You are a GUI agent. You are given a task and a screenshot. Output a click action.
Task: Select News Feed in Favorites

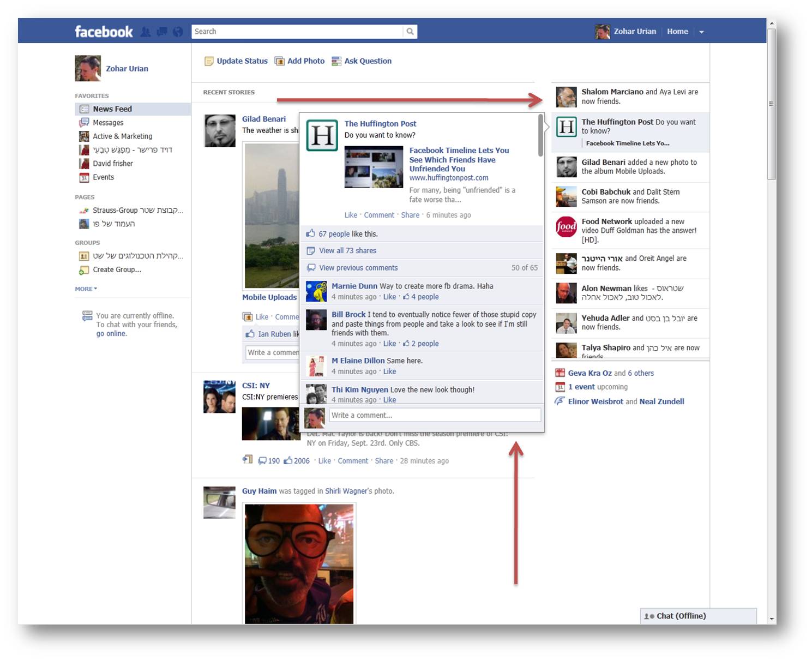pos(133,109)
